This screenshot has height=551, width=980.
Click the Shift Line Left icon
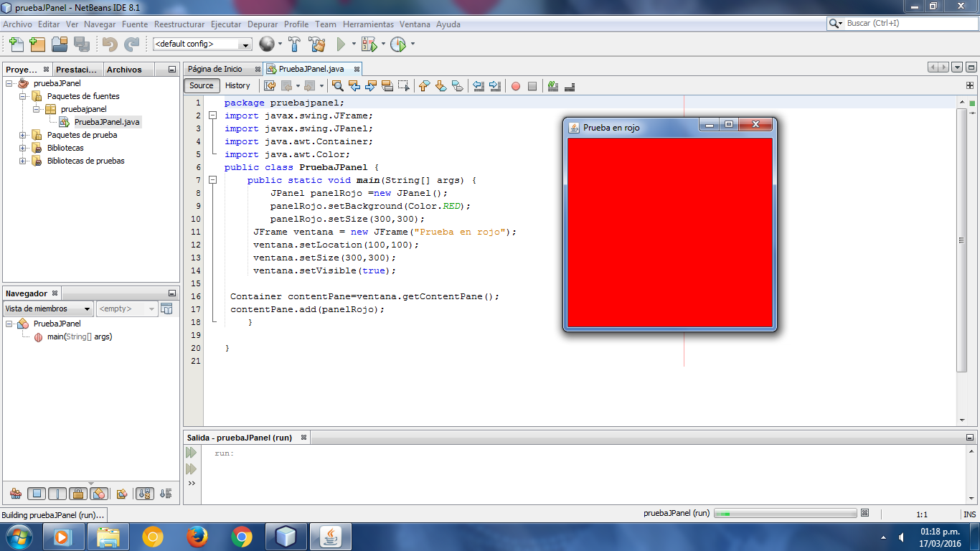pyautogui.click(x=479, y=86)
